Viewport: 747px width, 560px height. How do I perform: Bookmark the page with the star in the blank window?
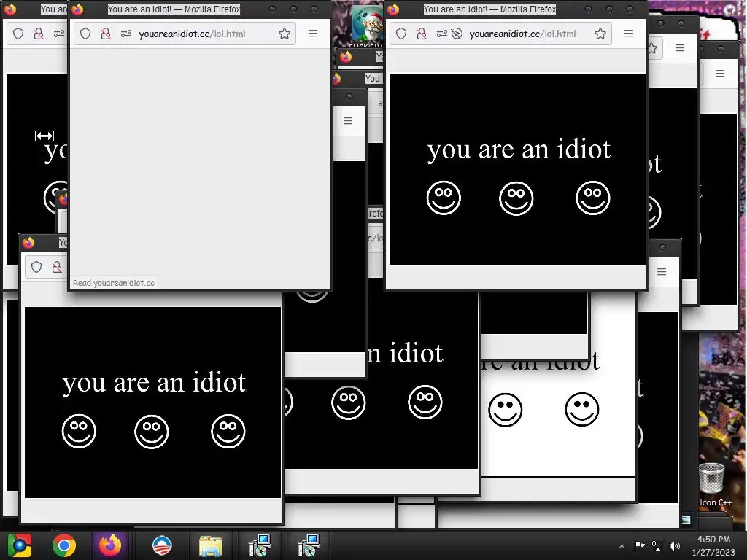285,34
